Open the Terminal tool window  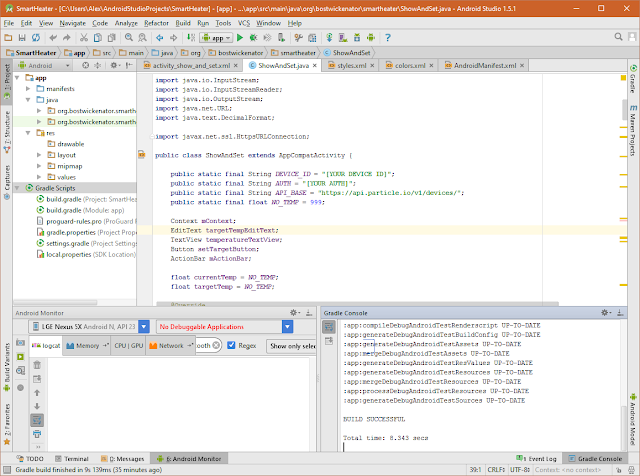(x=72, y=458)
